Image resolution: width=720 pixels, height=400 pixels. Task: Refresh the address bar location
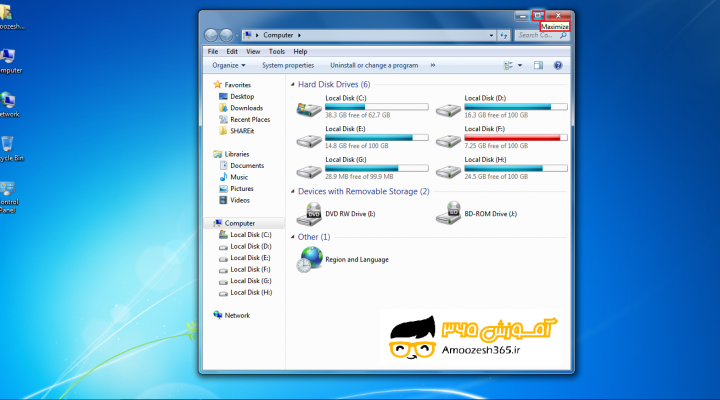pos(504,35)
